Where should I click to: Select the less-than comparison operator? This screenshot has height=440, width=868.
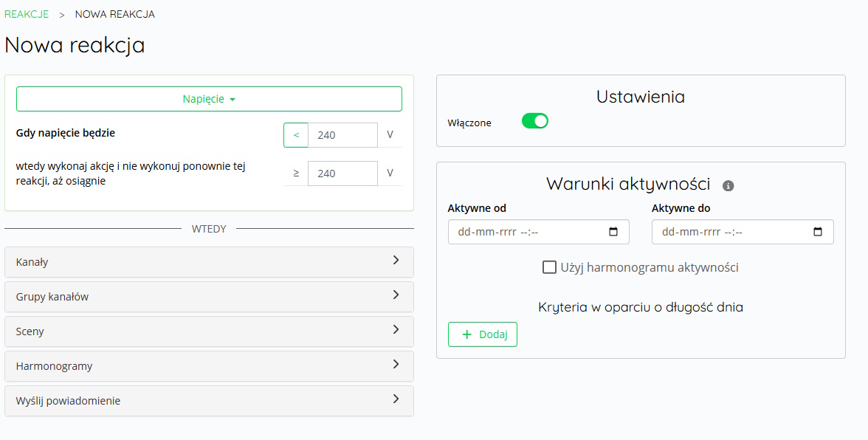(295, 134)
